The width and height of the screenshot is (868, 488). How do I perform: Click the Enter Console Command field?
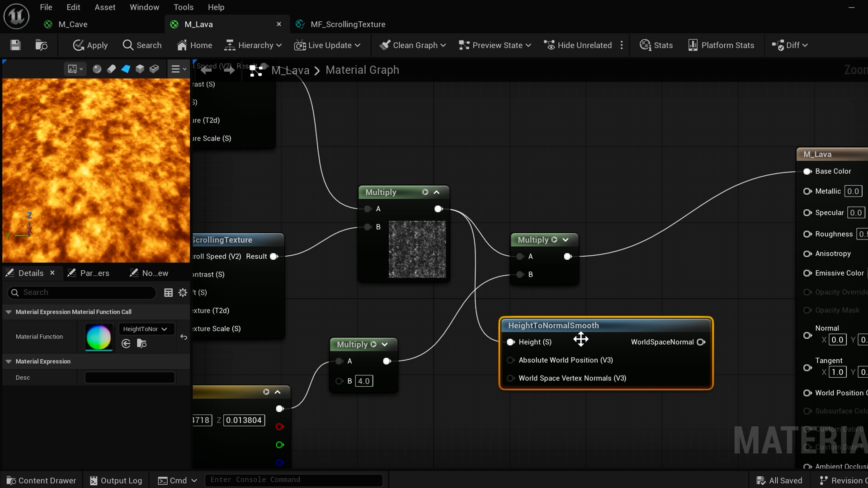294,480
